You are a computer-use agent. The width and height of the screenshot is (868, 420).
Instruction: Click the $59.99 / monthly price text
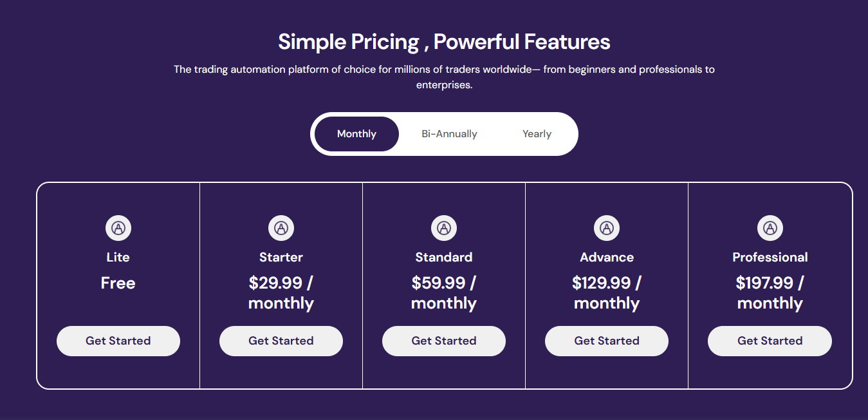[443, 293]
